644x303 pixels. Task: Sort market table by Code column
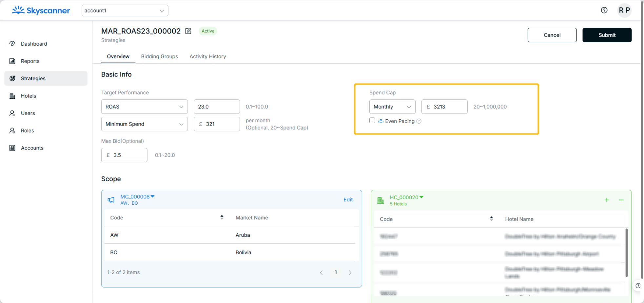coord(222,217)
